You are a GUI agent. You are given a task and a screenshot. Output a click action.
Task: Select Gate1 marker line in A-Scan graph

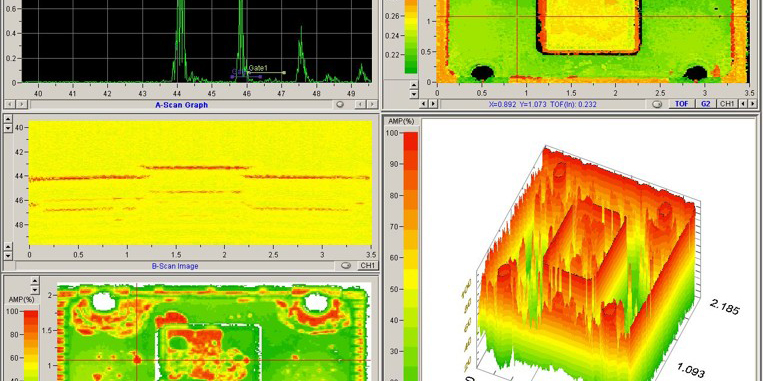(x=266, y=73)
